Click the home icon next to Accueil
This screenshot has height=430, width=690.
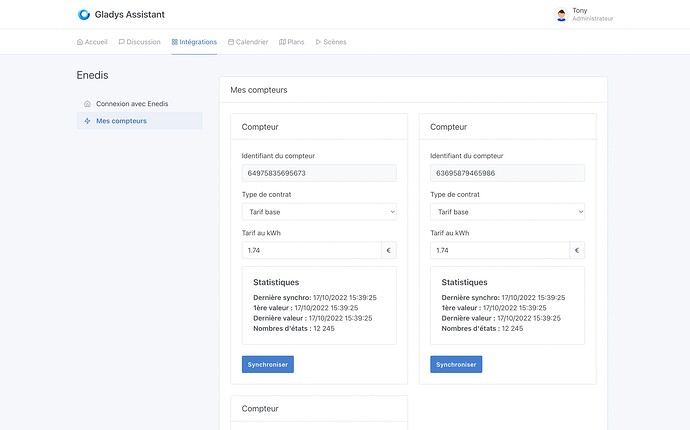pyautogui.click(x=80, y=42)
